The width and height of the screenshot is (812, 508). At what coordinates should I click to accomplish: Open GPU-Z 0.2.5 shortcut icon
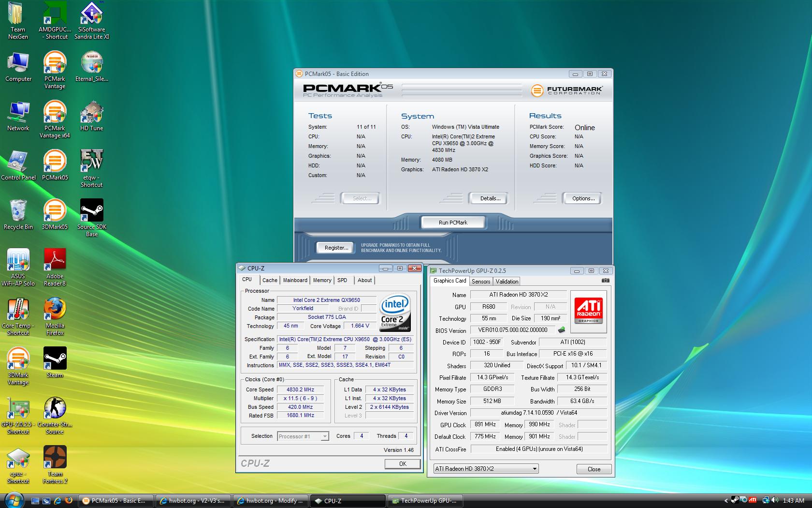18,416
